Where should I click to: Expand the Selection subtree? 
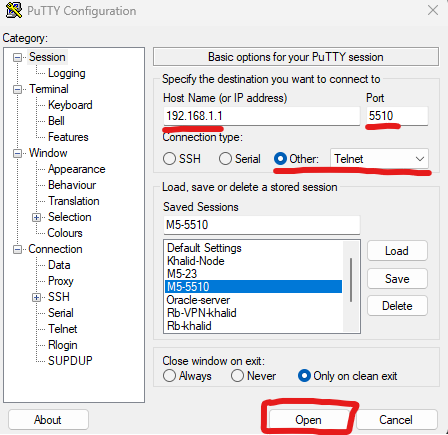(x=36, y=218)
